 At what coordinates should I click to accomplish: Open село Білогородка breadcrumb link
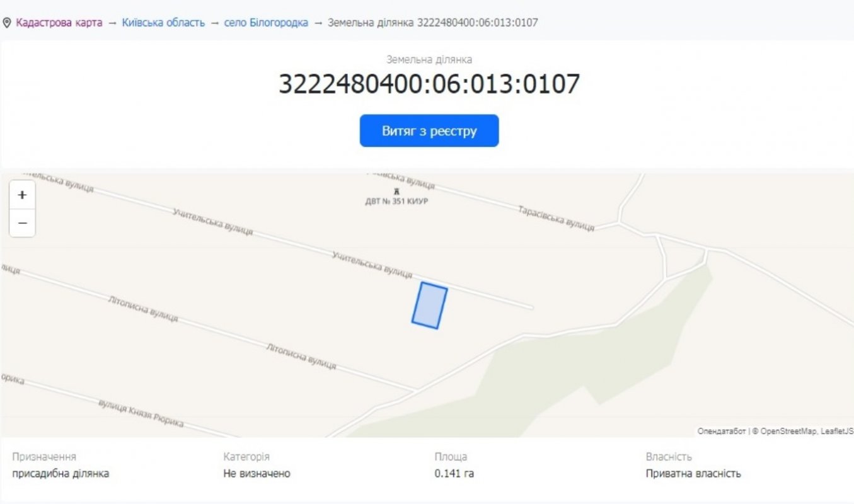click(266, 23)
